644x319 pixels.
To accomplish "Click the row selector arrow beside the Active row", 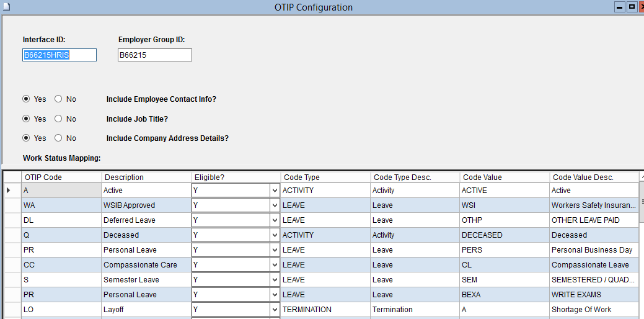I will click(x=9, y=191).
